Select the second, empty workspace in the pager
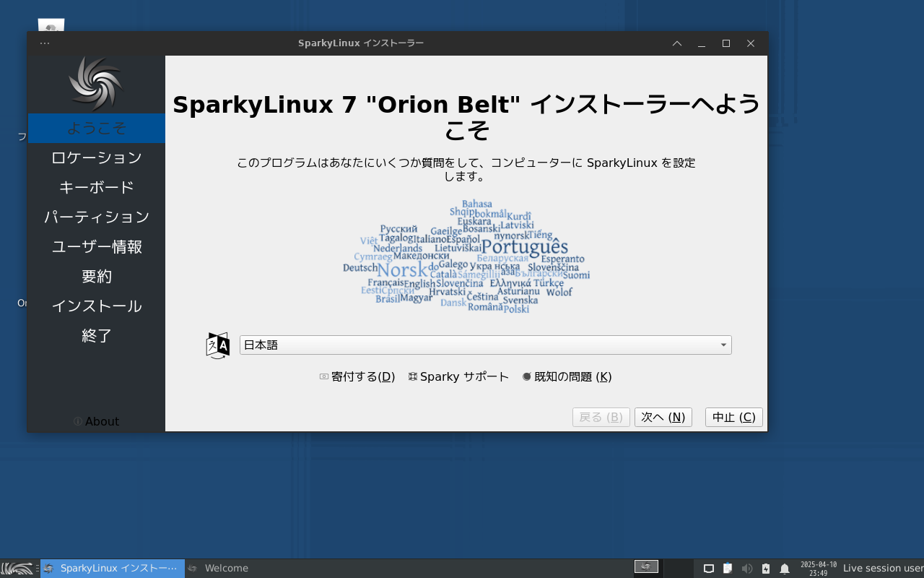 678,568
